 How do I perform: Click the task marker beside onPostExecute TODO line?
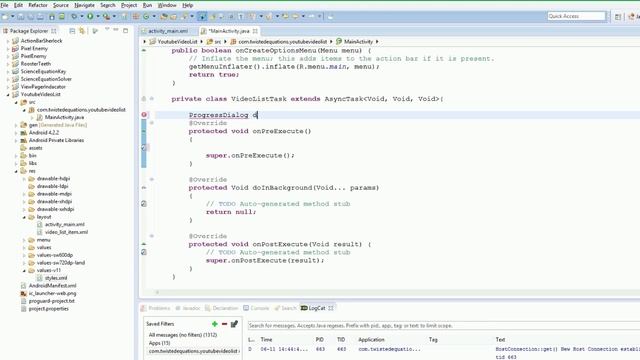(144, 252)
